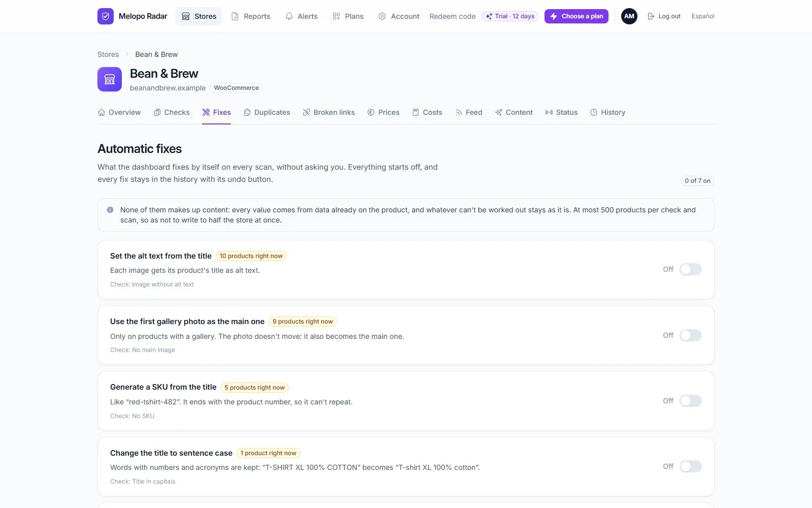812x508 pixels.
Task: Click Check: No main image text
Action: pos(143,350)
